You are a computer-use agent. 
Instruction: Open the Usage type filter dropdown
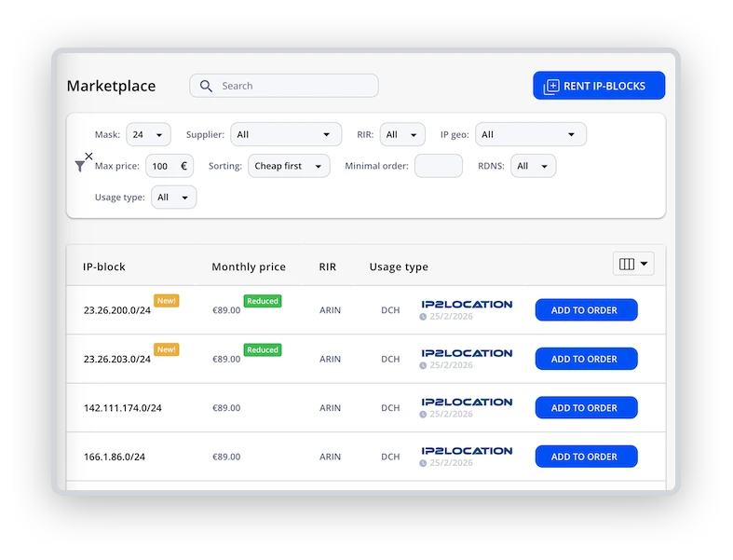pos(174,198)
